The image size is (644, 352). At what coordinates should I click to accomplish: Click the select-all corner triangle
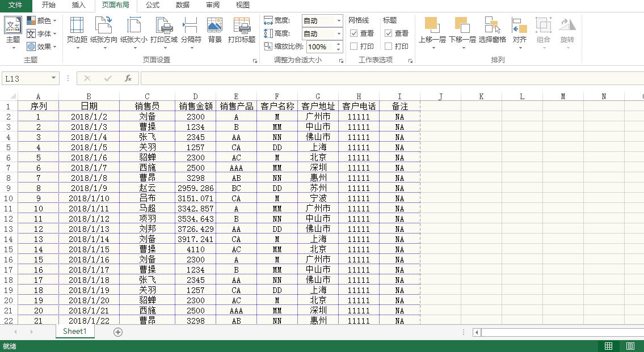tap(13, 96)
